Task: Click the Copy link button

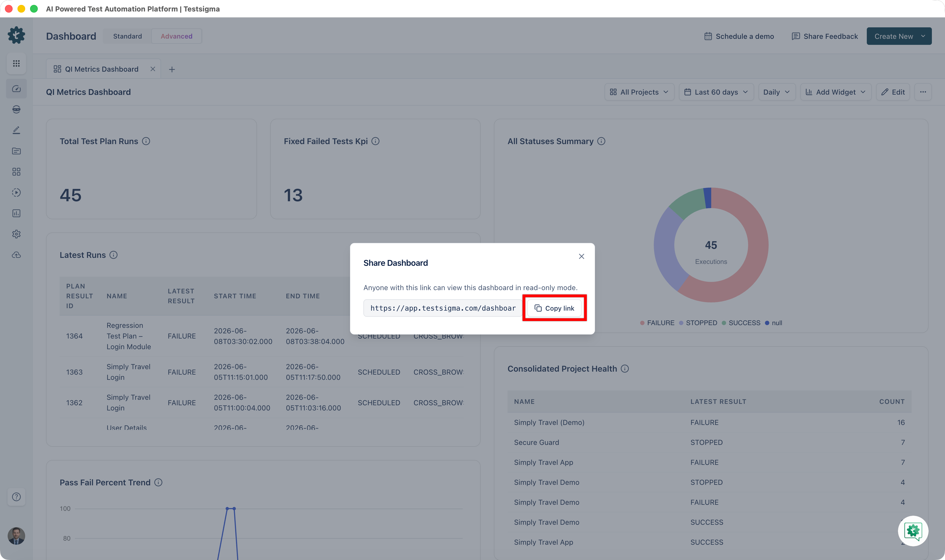Action: (x=554, y=308)
